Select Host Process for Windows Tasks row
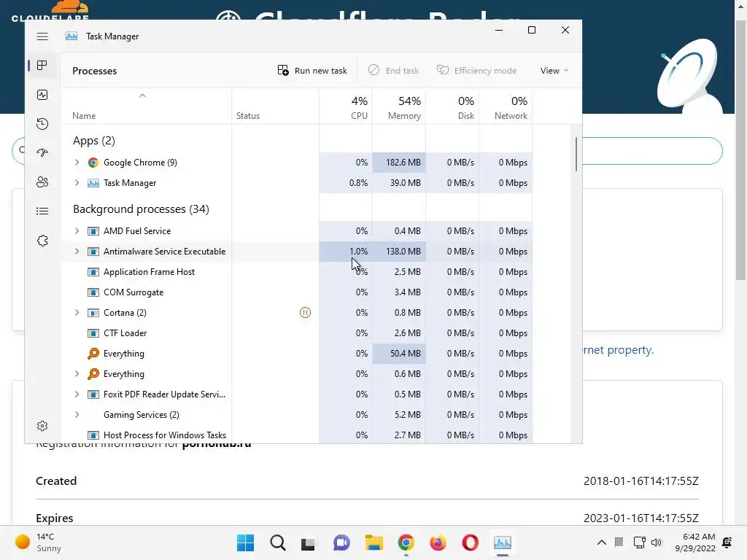 point(296,435)
